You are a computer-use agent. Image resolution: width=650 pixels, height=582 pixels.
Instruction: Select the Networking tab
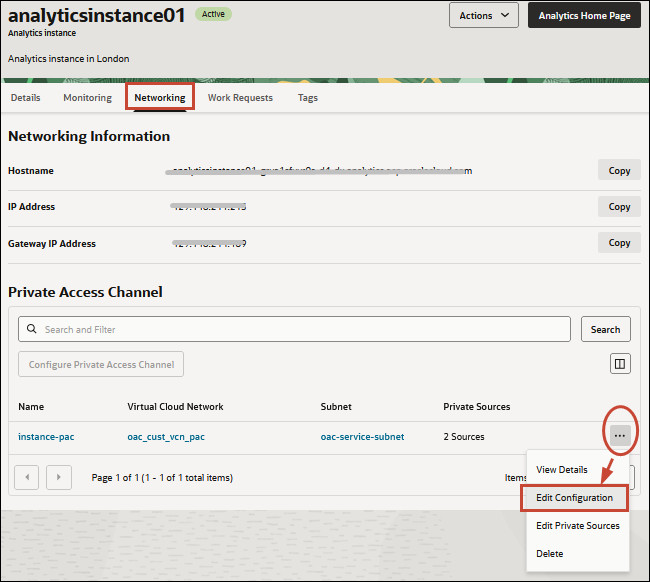[160, 98]
